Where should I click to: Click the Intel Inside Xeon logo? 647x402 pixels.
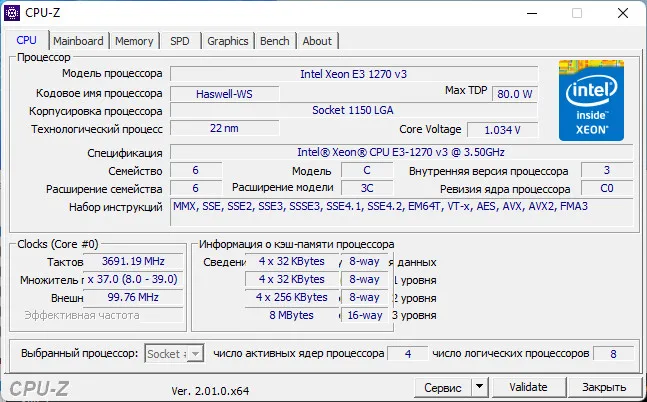[591, 100]
